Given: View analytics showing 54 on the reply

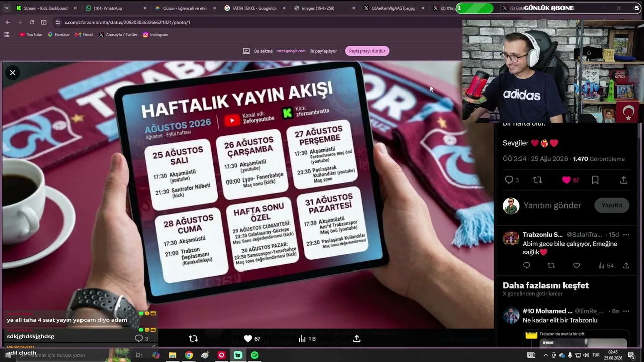Looking at the screenshot, I should [606, 266].
